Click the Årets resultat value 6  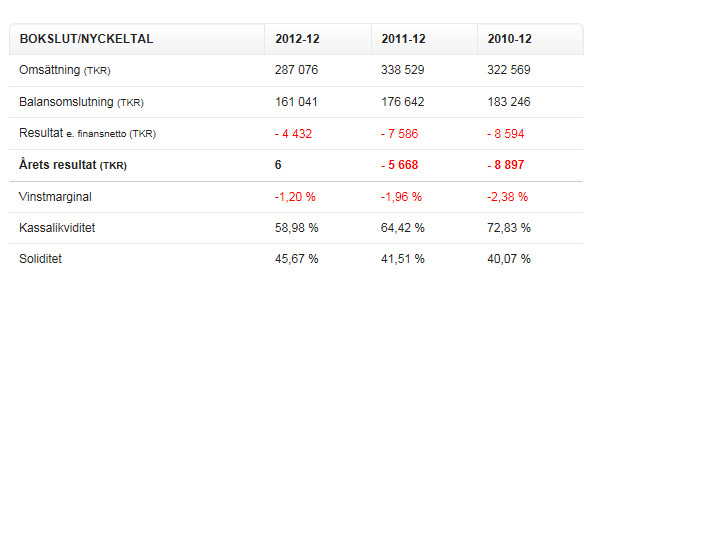click(278, 165)
